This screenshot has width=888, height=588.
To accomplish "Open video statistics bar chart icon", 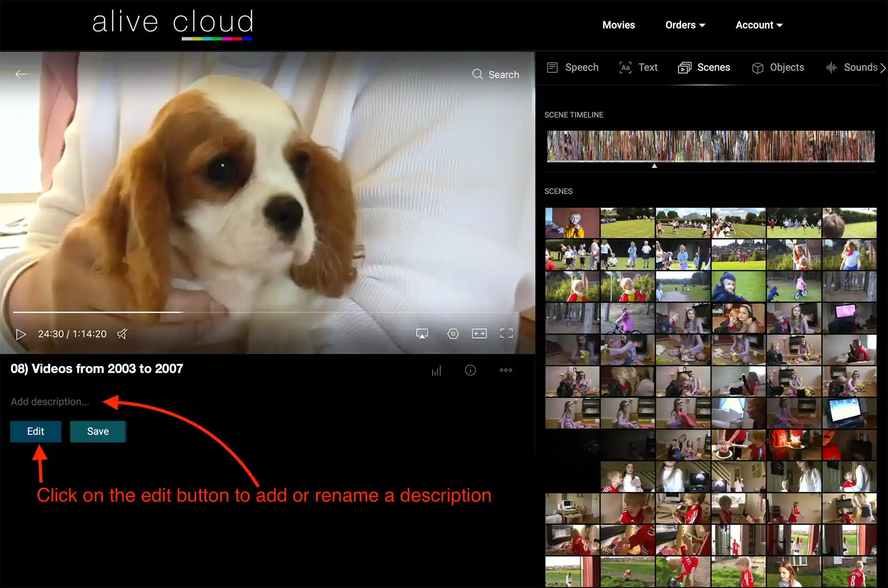I will click(436, 370).
